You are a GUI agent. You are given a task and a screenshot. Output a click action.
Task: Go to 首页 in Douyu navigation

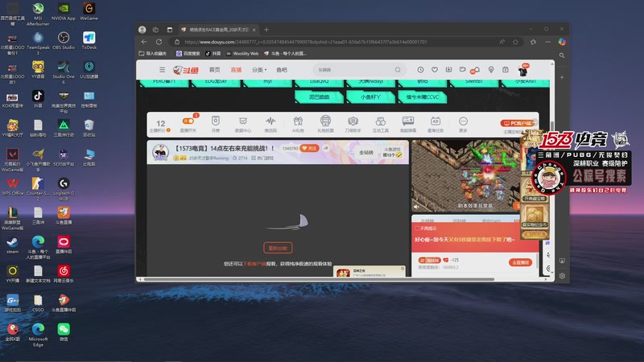[x=214, y=70]
